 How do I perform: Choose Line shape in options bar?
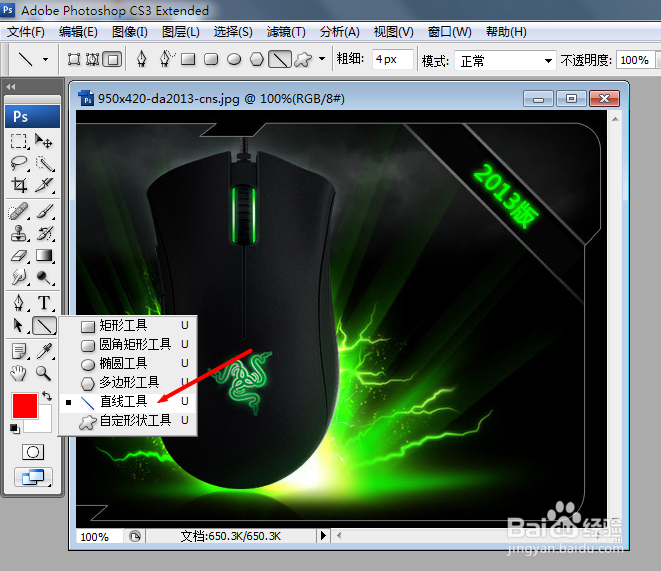click(x=280, y=59)
